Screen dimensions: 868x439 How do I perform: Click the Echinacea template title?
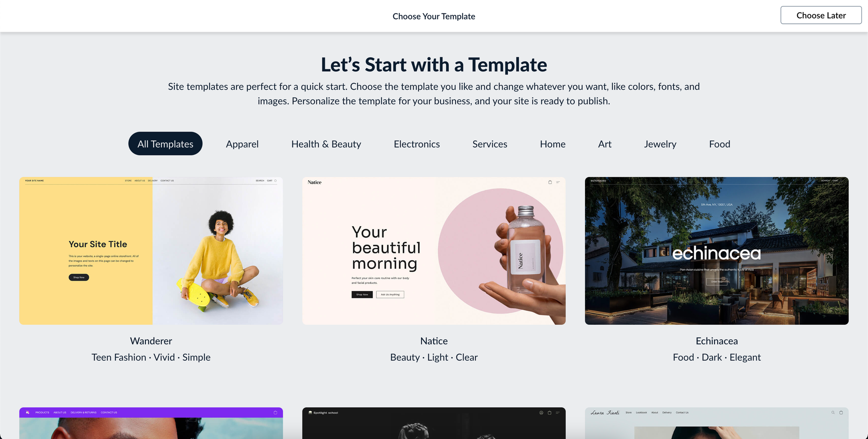717,341
